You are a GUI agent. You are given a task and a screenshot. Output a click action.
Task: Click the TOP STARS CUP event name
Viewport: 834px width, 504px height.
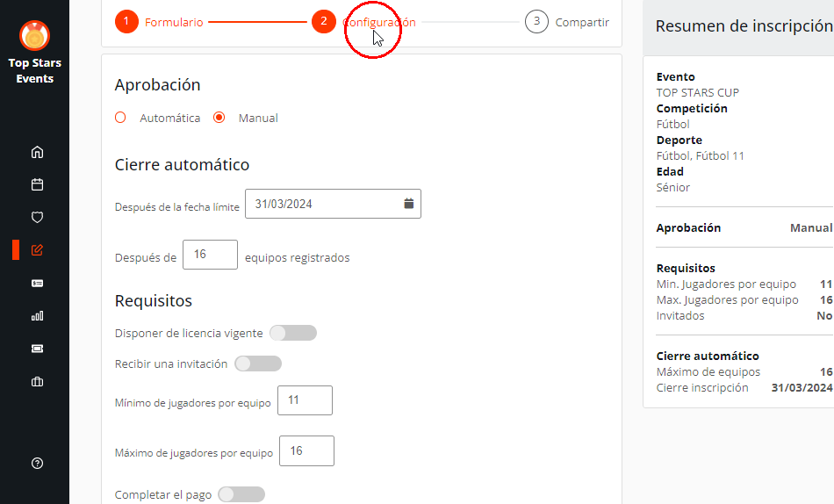(x=698, y=92)
